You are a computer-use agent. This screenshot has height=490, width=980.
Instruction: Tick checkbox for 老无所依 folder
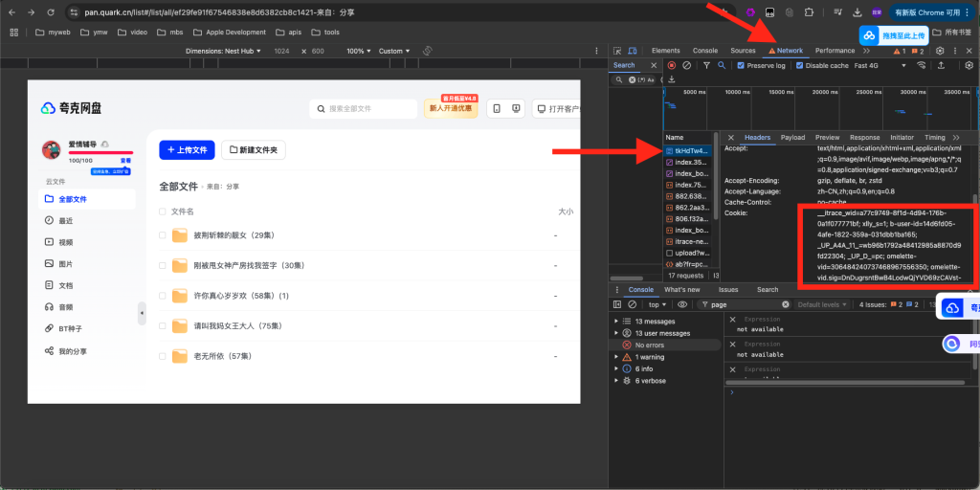[163, 356]
